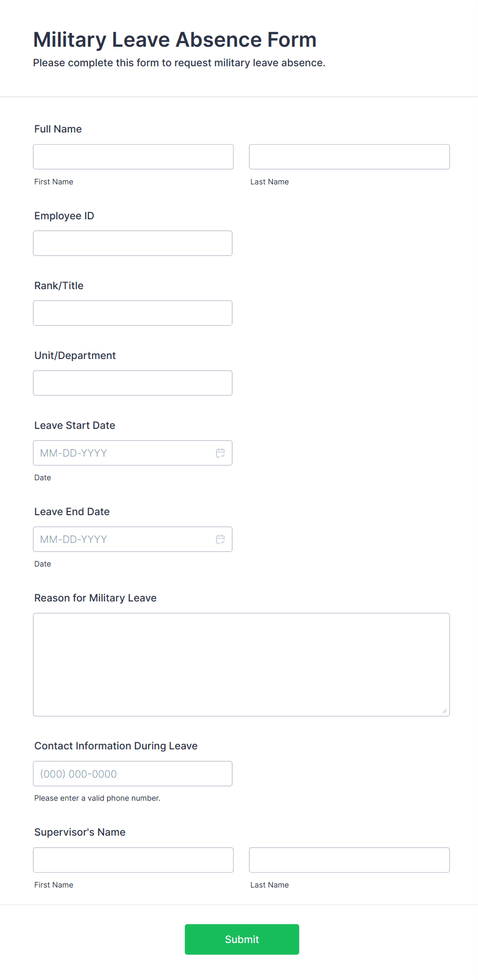Click the Military Leave Absence Form heading
Viewport: 478px width, 980px height.
coord(175,40)
